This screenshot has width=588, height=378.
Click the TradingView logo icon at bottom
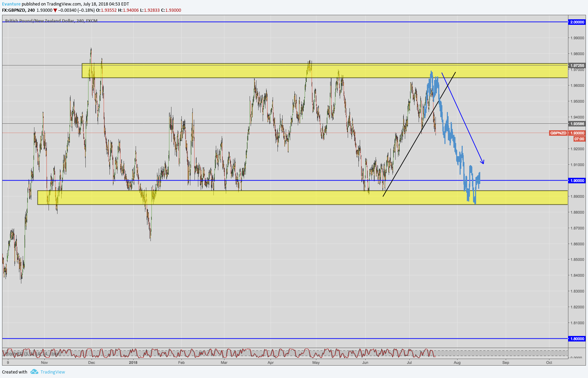coord(34,372)
